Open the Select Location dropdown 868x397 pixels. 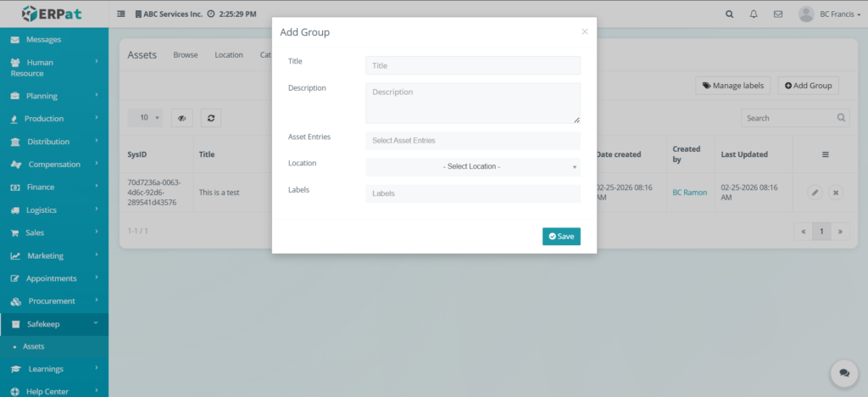pos(473,166)
